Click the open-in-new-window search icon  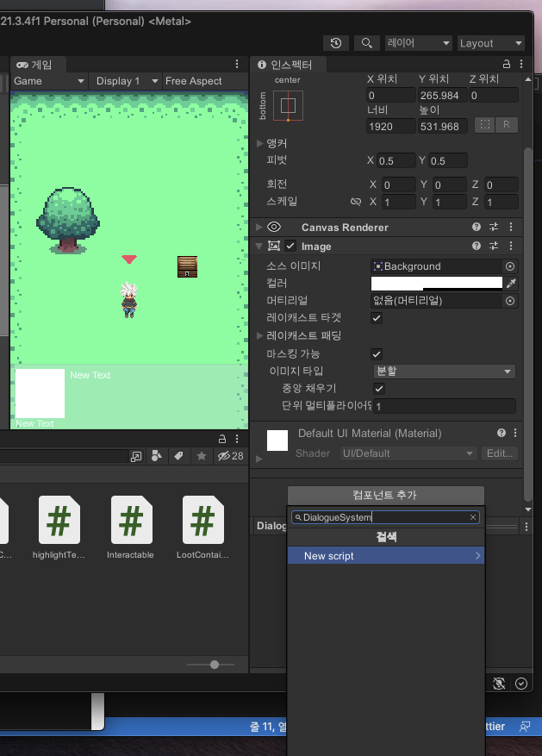[136, 456]
